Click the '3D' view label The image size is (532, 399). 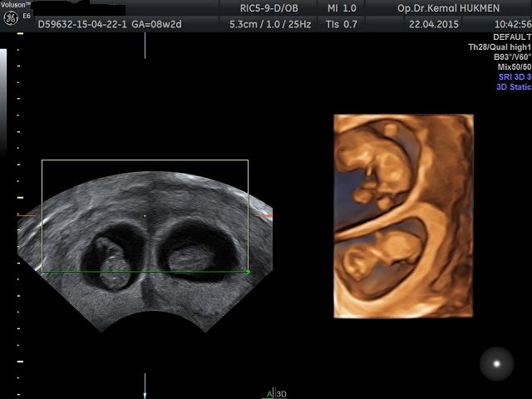tap(281, 394)
